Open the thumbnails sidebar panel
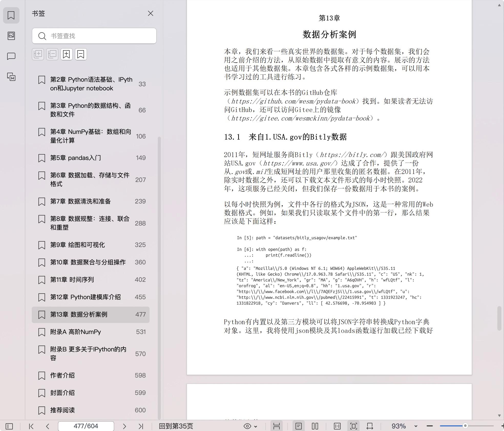The width and height of the screenshot is (504, 431). [11, 36]
